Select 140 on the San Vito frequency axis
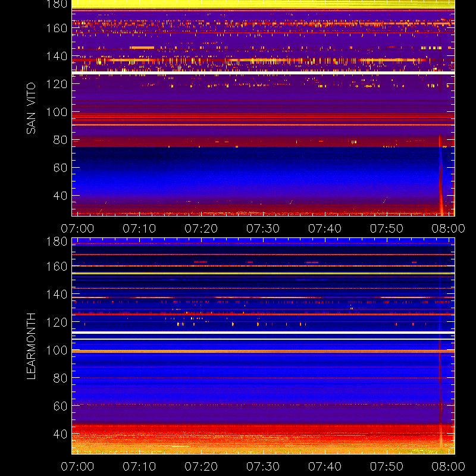The image size is (476, 476). pyautogui.click(x=57, y=56)
